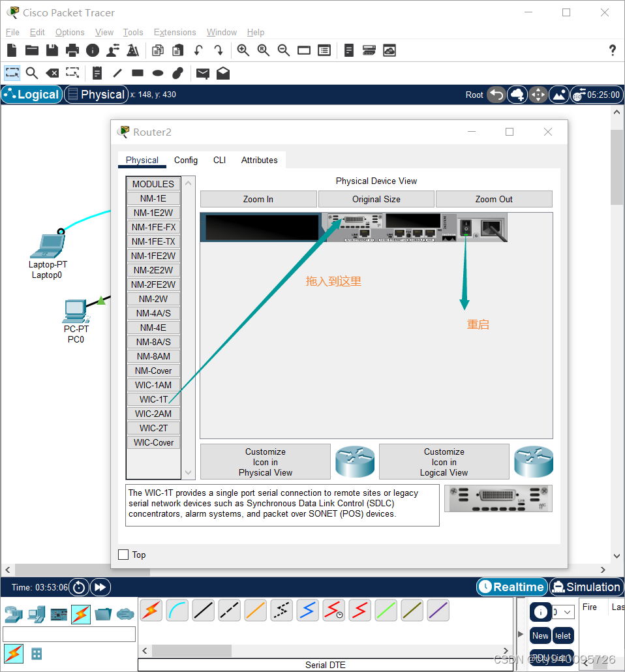Screen dimensions: 625x672
Task: Click Customize Icon in Physical View
Action: (266, 462)
